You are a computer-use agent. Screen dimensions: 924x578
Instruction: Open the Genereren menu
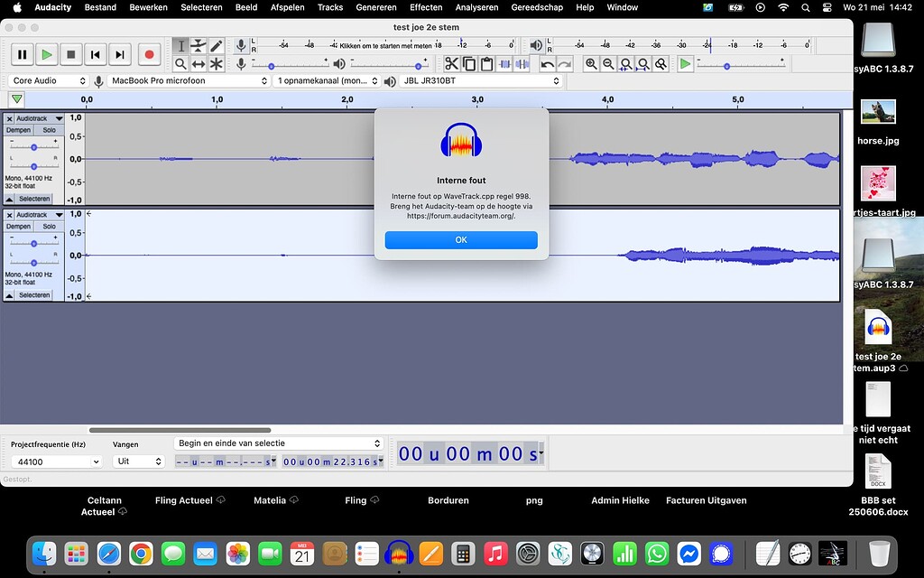click(x=375, y=7)
